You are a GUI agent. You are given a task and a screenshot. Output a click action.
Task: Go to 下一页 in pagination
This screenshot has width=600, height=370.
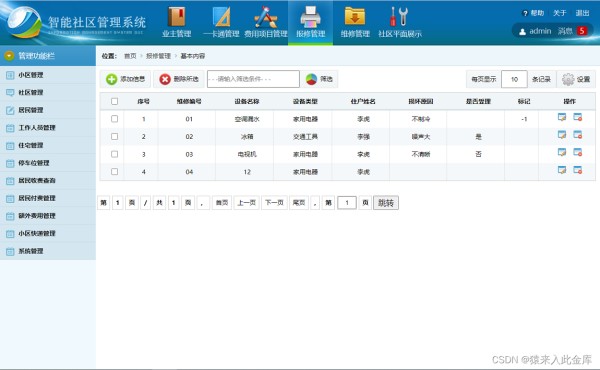coord(274,202)
